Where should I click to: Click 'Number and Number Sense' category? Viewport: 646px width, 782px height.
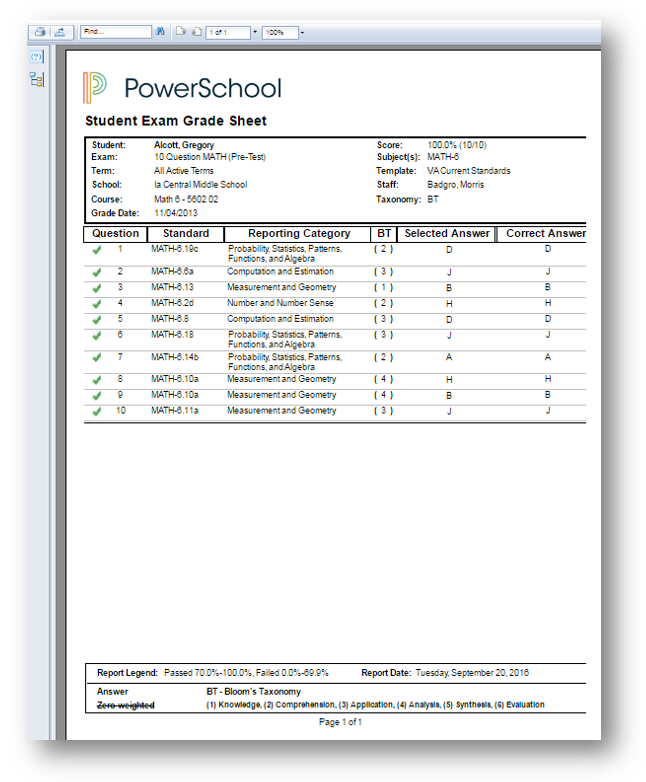280,303
